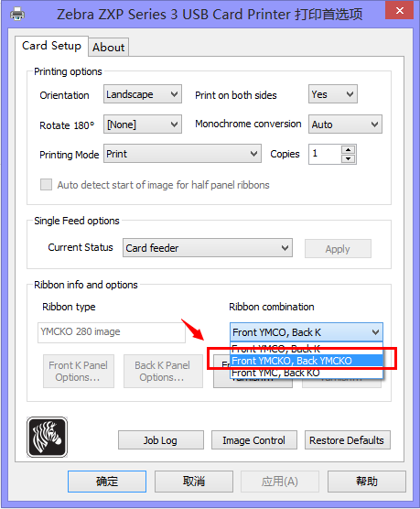Select Front YMCKO, Back YMCKO option
420x509 pixels.
coord(307,361)
